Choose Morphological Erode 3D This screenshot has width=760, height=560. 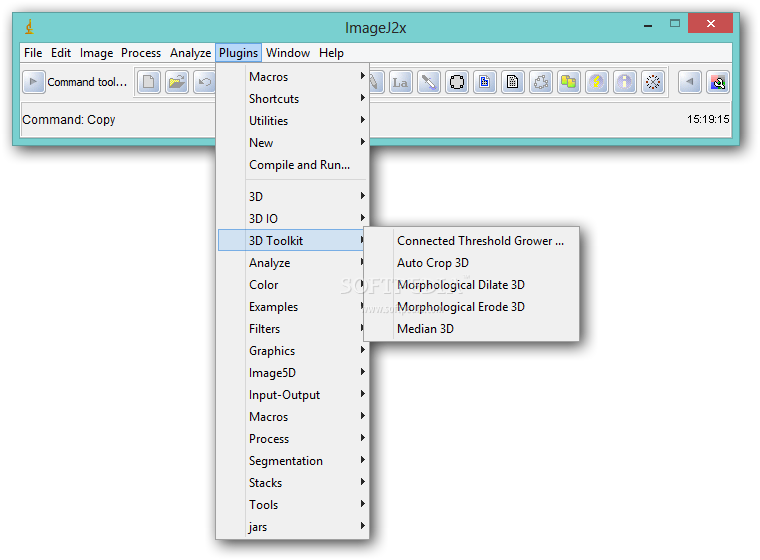pos(472,307)
